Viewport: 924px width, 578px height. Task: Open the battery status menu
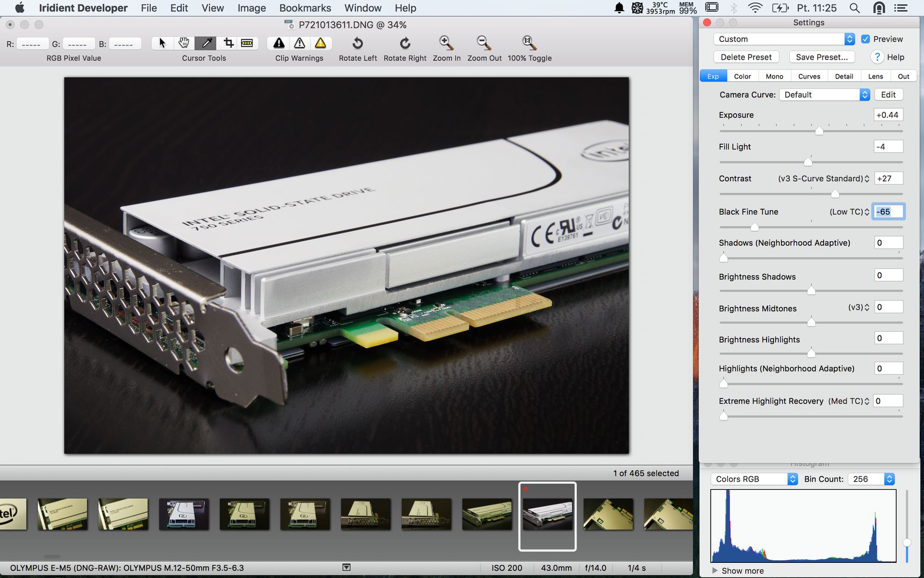(x=780, y=8)
